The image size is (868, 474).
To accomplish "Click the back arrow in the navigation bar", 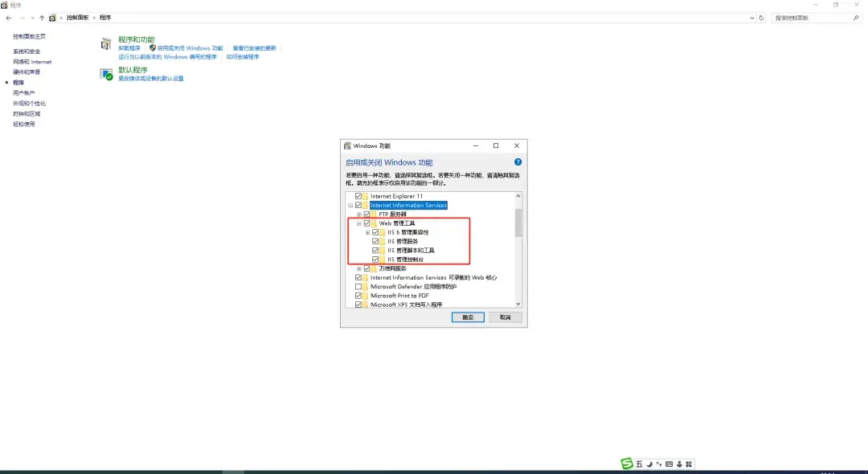I will tap(8, 17).
